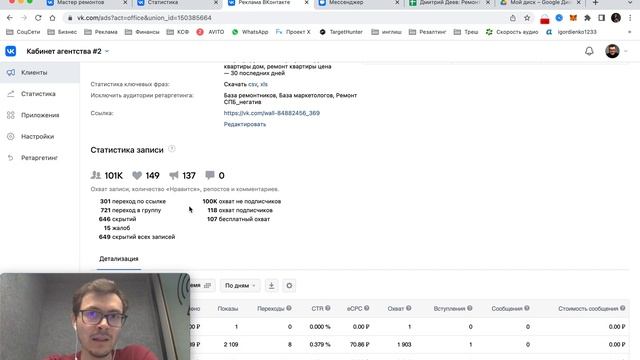Click the Охват column info icon

tap(409, 308)
